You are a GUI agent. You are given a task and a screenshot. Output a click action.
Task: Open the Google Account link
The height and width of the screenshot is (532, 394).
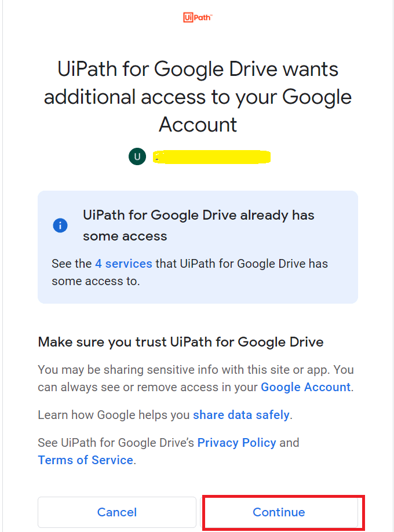coord(305,387)
